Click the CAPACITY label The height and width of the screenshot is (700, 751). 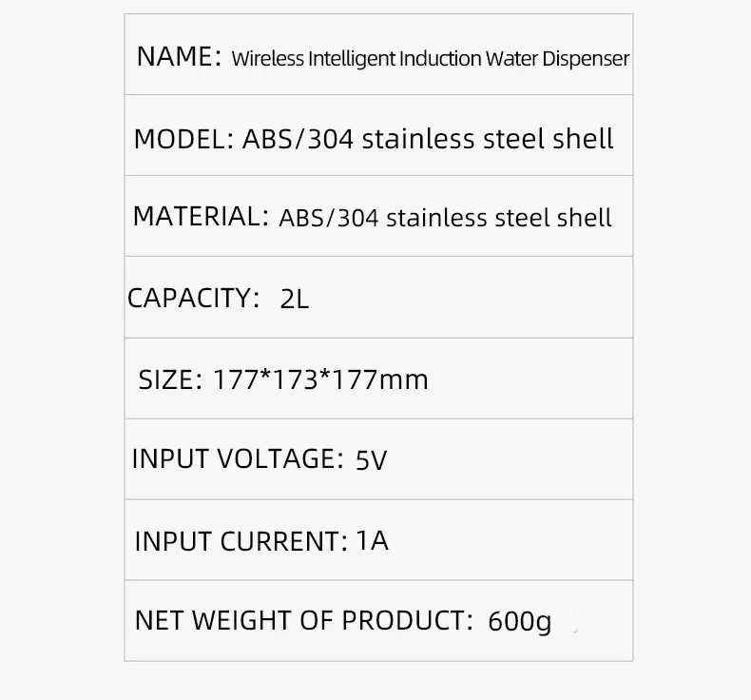point(193,298)
